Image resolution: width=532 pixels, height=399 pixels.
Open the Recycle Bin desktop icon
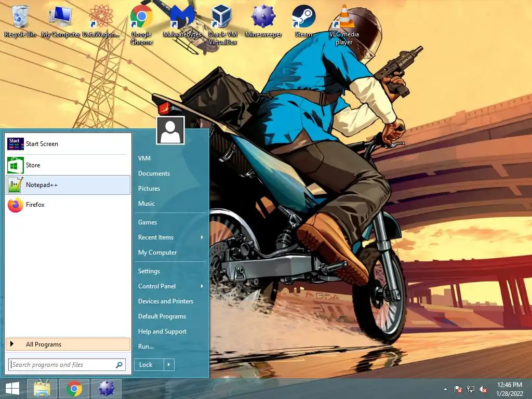point(20,20)
